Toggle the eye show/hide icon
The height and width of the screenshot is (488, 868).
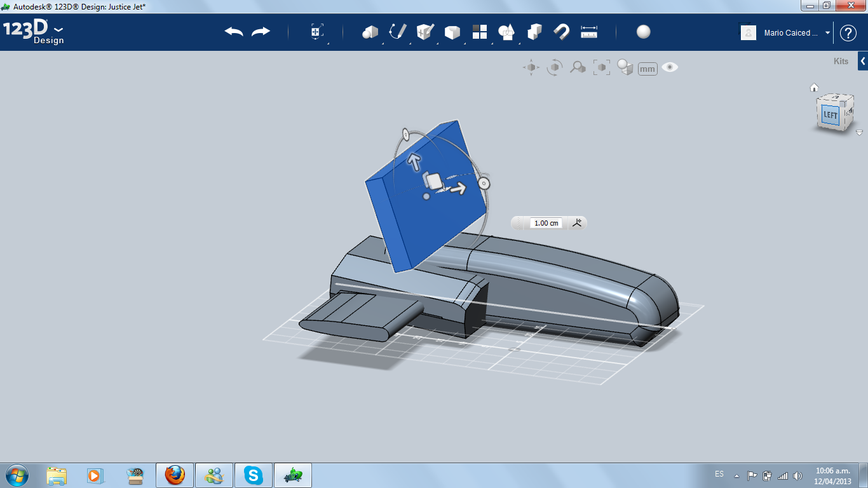(670, 67)
